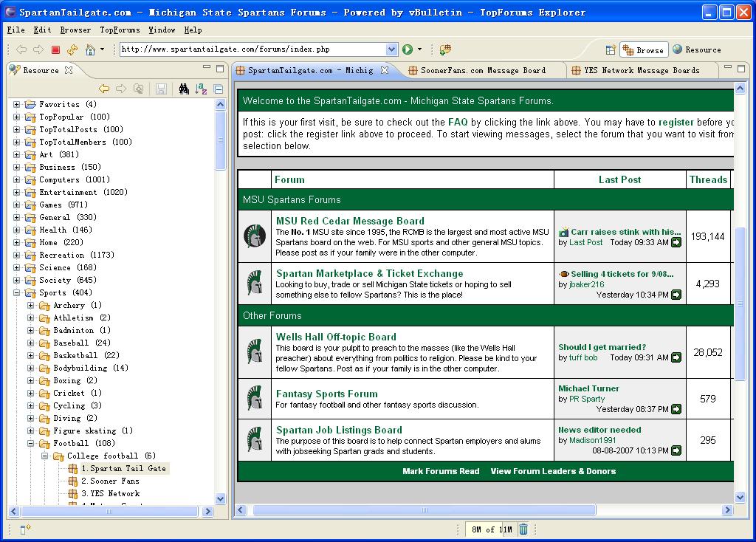Click the Resource tree vertical scrollbar thumb
This screenshot has height=542, width=756.
tap(220, 141)
